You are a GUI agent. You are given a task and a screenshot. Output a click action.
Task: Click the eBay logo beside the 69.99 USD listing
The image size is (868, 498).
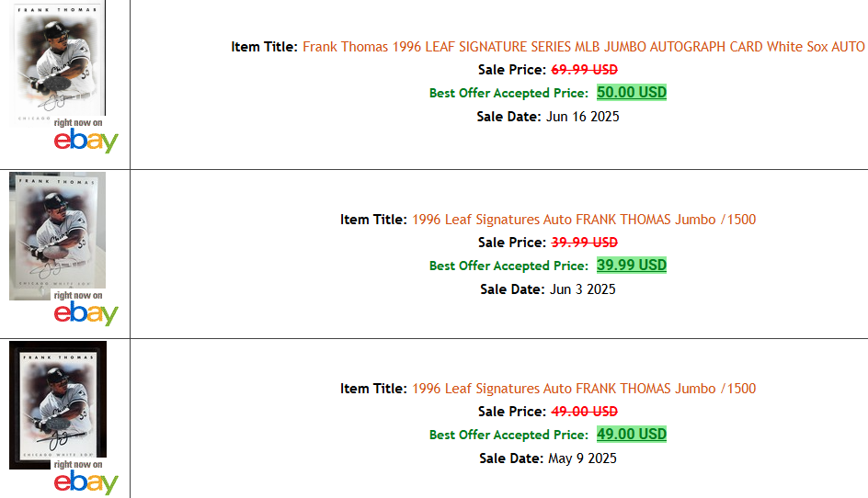86,141
